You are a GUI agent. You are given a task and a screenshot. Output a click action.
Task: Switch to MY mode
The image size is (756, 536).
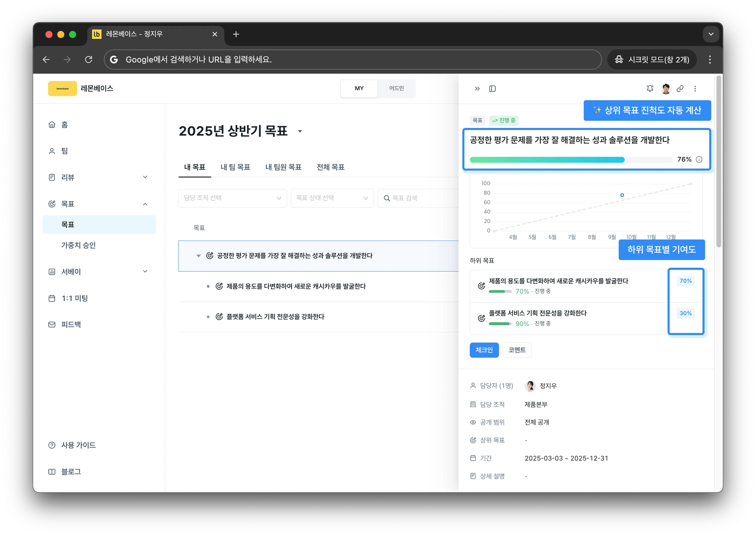(x=359, y=88)
